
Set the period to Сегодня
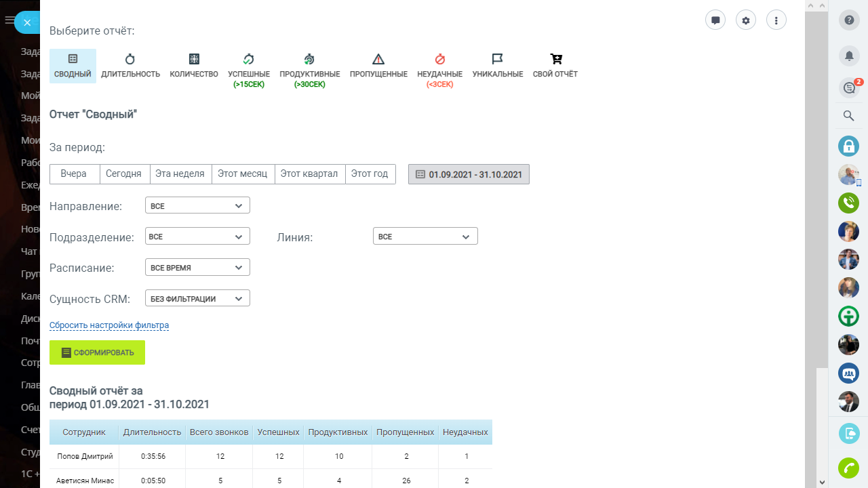[x=125, y=174]
